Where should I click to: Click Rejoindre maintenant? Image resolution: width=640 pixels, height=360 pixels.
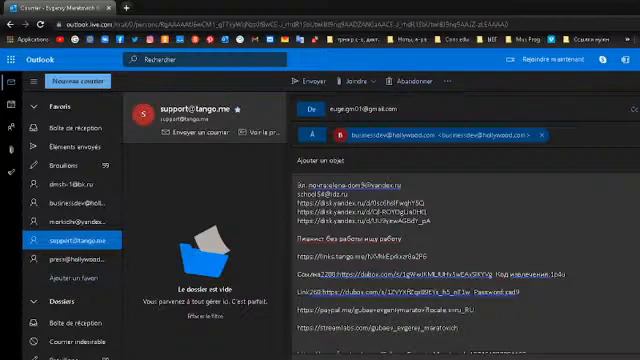point(553,60)
